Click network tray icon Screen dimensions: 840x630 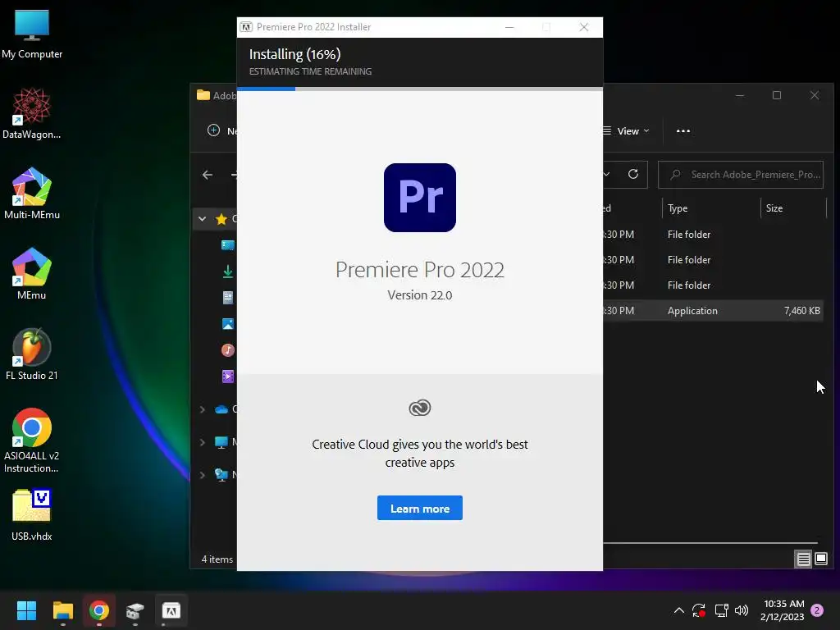(721, 610)
